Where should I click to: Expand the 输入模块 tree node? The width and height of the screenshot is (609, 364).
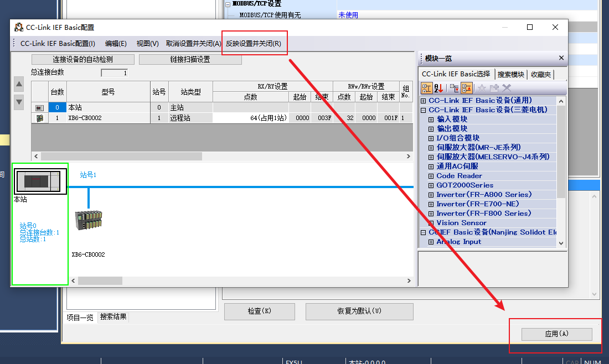pos(431,119)
